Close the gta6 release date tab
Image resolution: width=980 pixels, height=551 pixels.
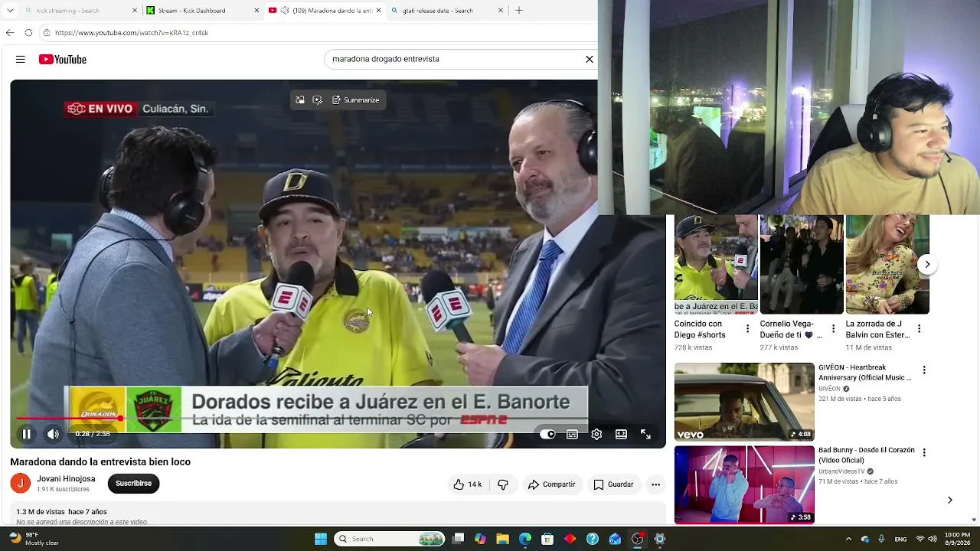pos(501,11)
